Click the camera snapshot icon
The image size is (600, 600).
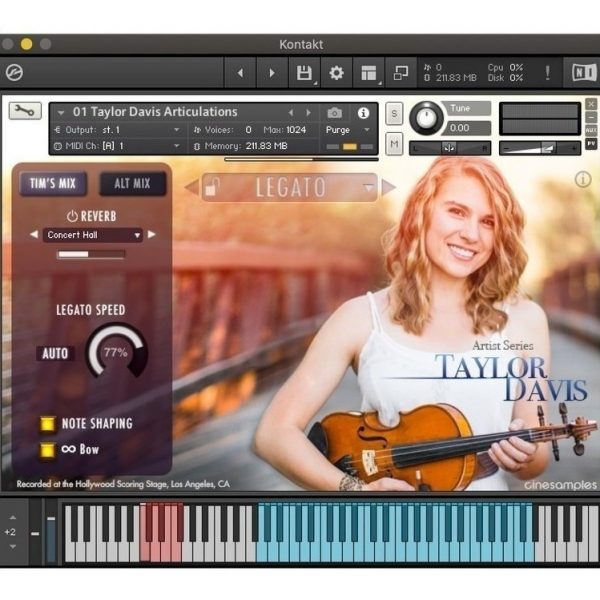tap(335, 113)
